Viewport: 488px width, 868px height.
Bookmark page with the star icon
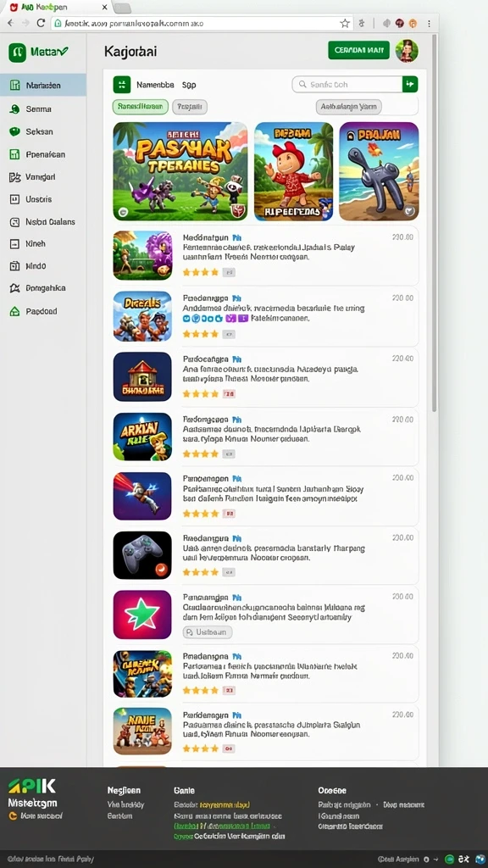[x=345, y=23]
